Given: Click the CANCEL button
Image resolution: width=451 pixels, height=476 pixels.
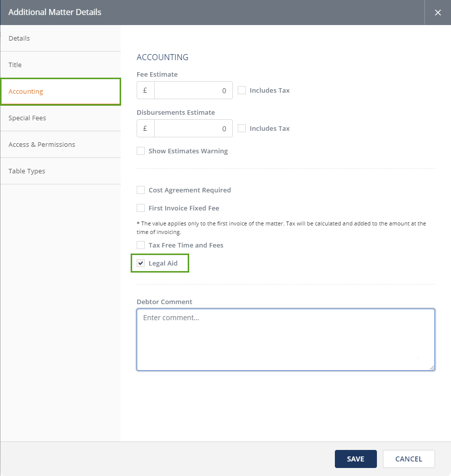Looking at the screenshot, I should click(408, 459).
